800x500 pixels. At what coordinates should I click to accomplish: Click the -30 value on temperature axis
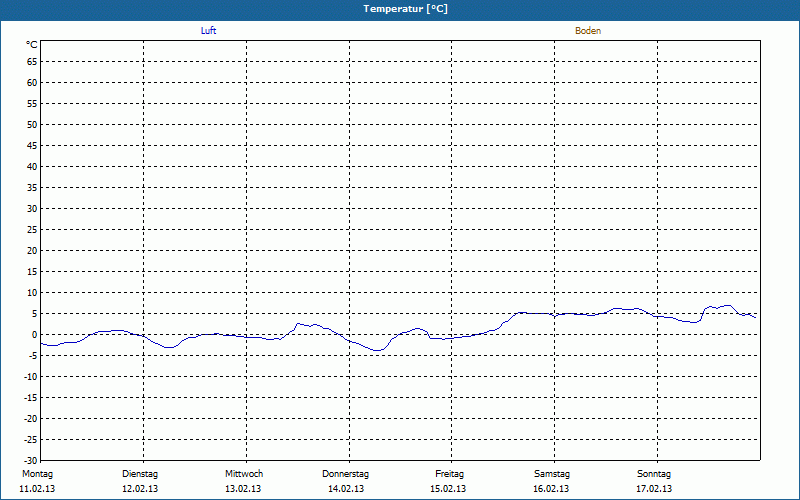pyautogui.click(x=30, y=461)
